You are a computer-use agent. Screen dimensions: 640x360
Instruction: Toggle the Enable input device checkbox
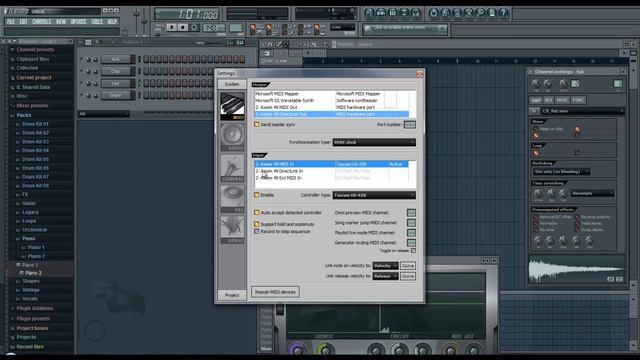tap(257, 195)
